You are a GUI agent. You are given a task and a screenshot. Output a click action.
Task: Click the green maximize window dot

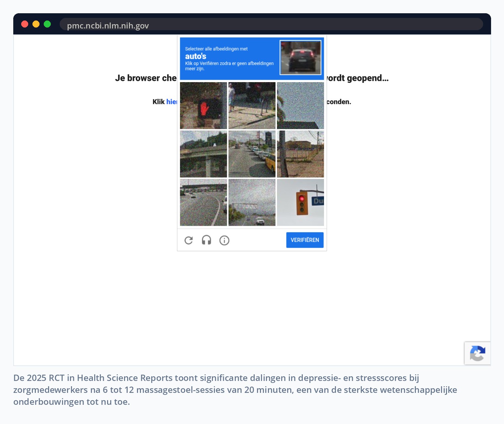[x=47, y=24]
